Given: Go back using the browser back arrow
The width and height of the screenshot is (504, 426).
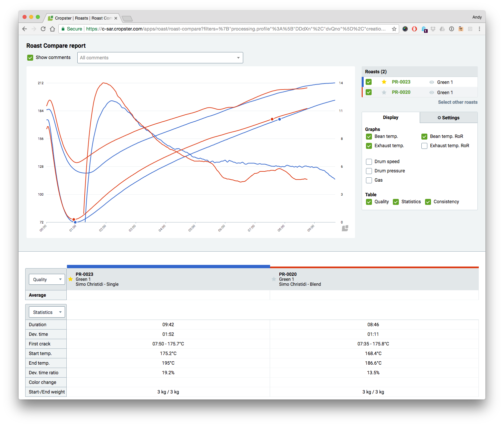Looking at the screenshot, I should point(25,29).
